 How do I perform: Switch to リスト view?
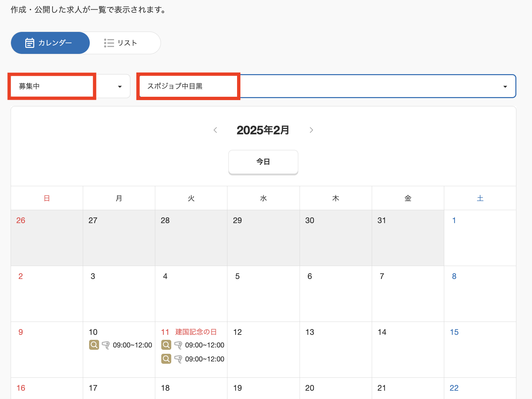point(121,43)
